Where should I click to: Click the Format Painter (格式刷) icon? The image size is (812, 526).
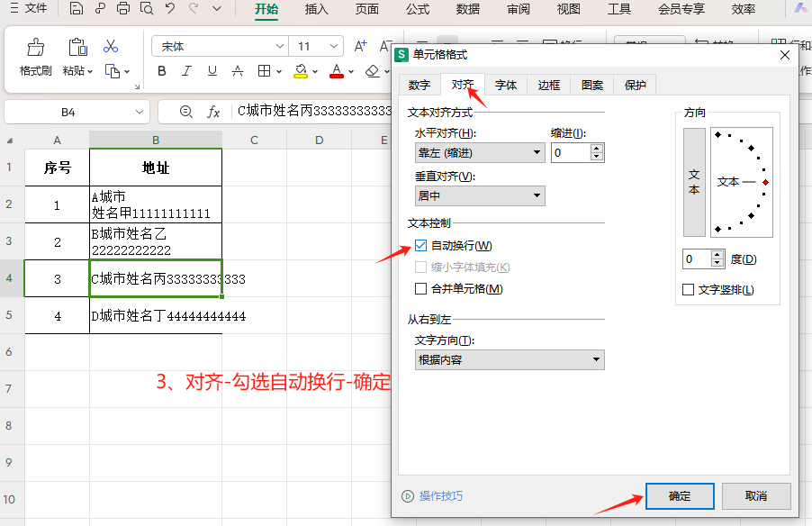36,48
